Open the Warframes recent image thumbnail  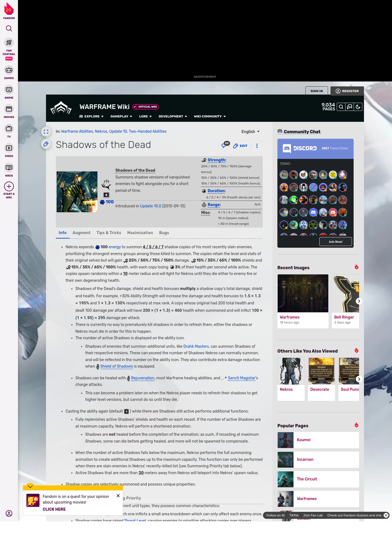[303, 293]
